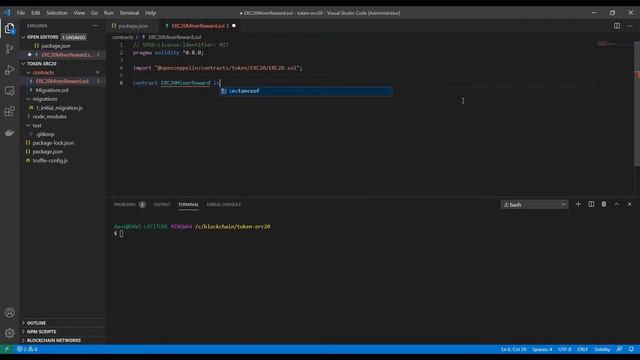Open the File menu
Screen dimensions: 640x360
pos(21,13)
